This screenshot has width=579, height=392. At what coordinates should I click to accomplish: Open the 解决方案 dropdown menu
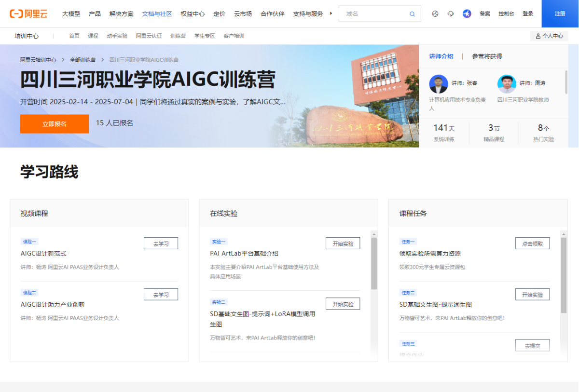pyautogui.click(x=122, y=14)
